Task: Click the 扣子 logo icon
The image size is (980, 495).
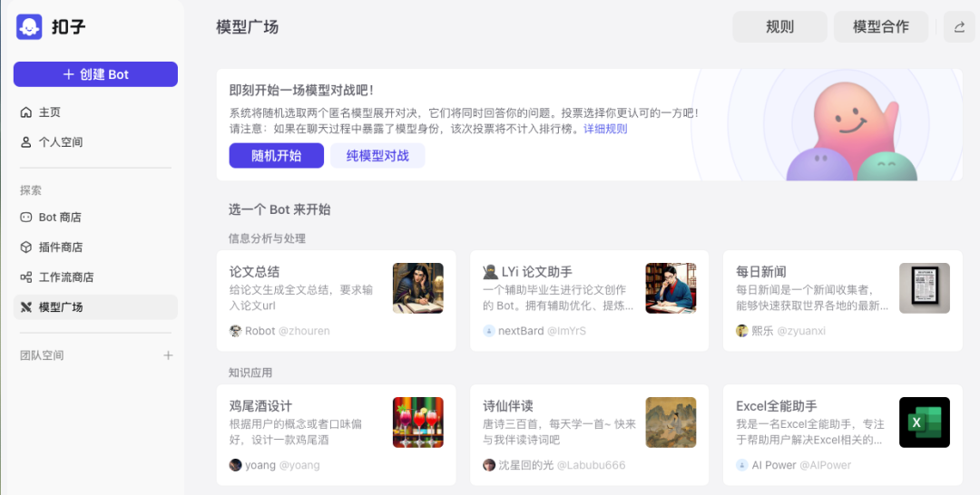Action: click(x=29, y=27)
